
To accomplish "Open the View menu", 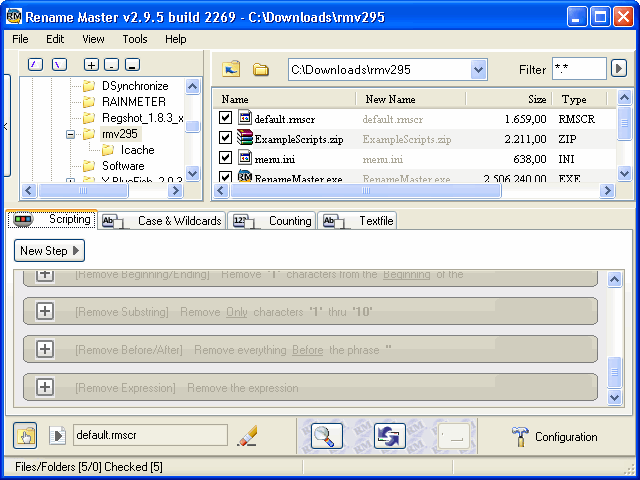I will tap(93, 39).
